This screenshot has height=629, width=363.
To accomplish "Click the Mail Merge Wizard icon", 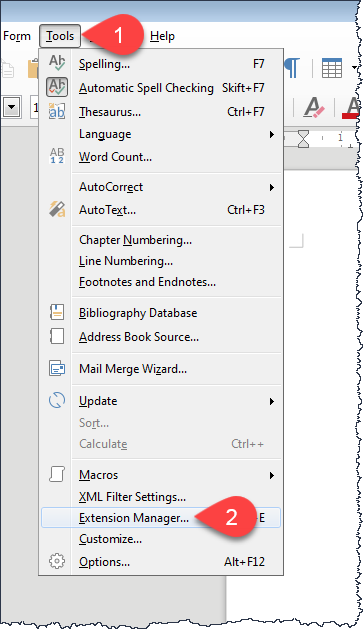I will tap(57, 368).
